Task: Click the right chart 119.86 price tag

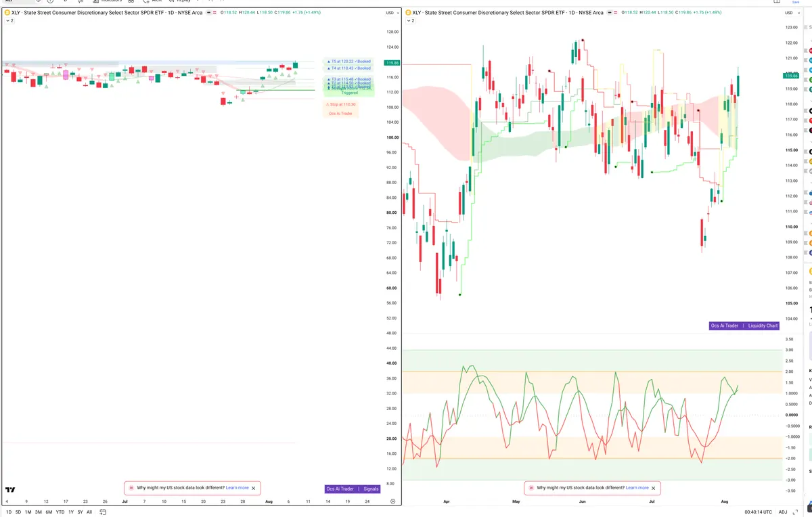Action: pyautogui.click(x=791, y=75)
